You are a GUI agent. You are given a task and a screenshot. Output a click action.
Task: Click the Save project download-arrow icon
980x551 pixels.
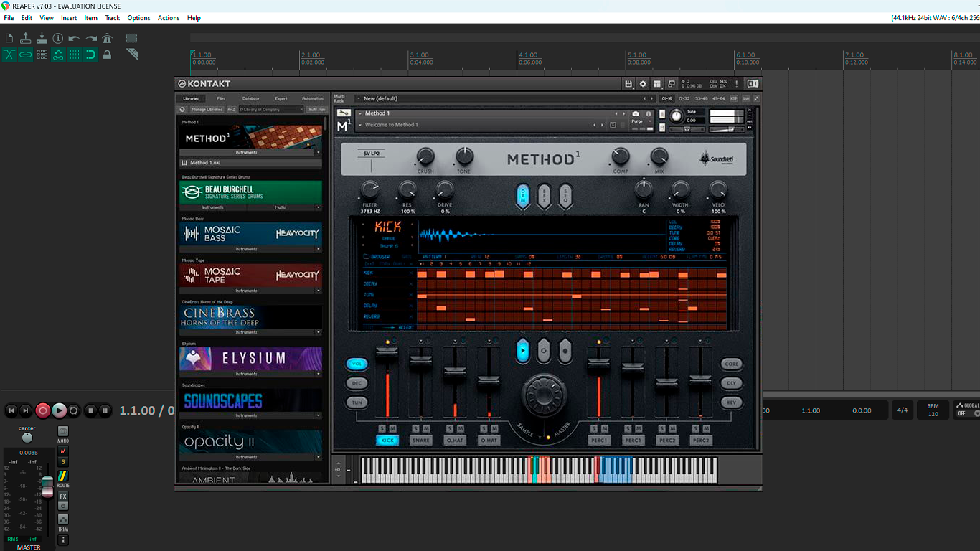point(42,38)
